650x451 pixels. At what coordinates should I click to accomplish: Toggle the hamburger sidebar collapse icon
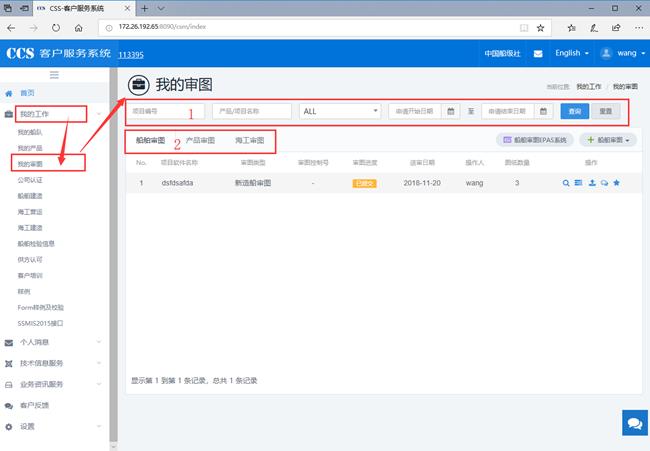pos(55,75)
